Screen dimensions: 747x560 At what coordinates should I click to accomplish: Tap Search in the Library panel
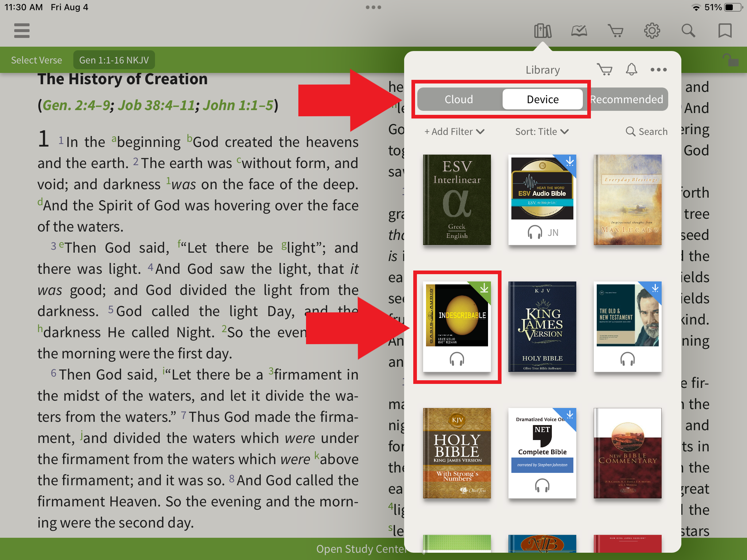[646, 132]
